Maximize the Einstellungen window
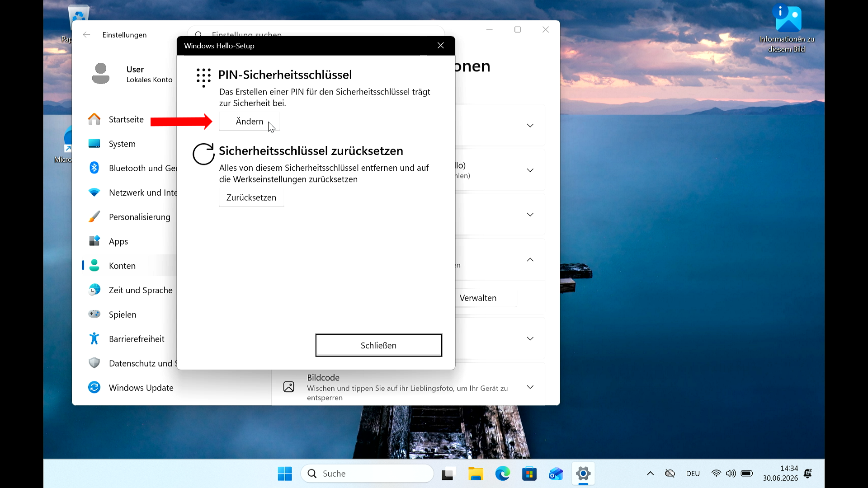Viewport: 868px width, 488px height. click(518, 29)
